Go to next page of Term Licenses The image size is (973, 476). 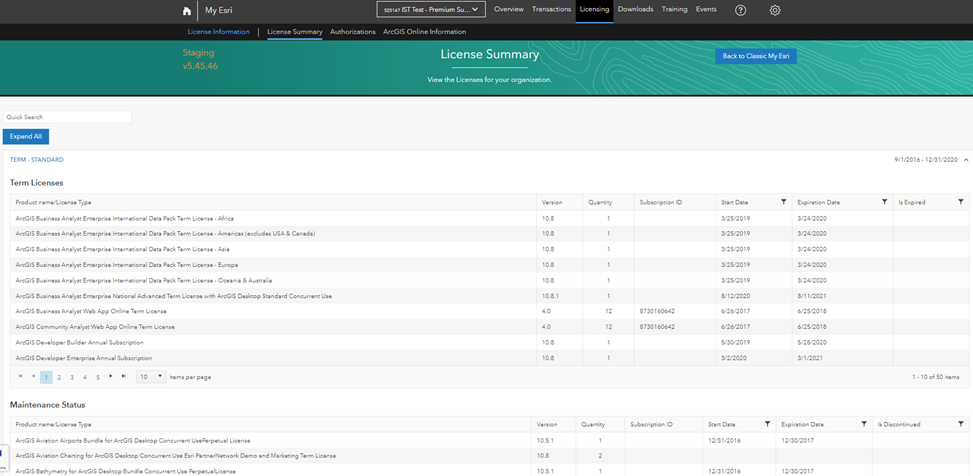pyautogui.click(x=111, y=376)
